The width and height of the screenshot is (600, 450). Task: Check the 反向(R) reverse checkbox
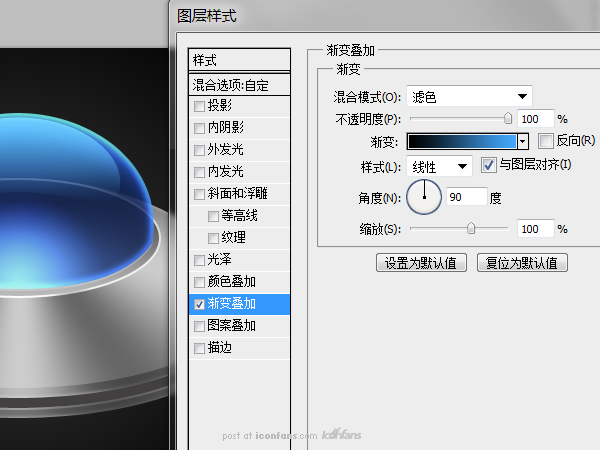pos(546,141)
